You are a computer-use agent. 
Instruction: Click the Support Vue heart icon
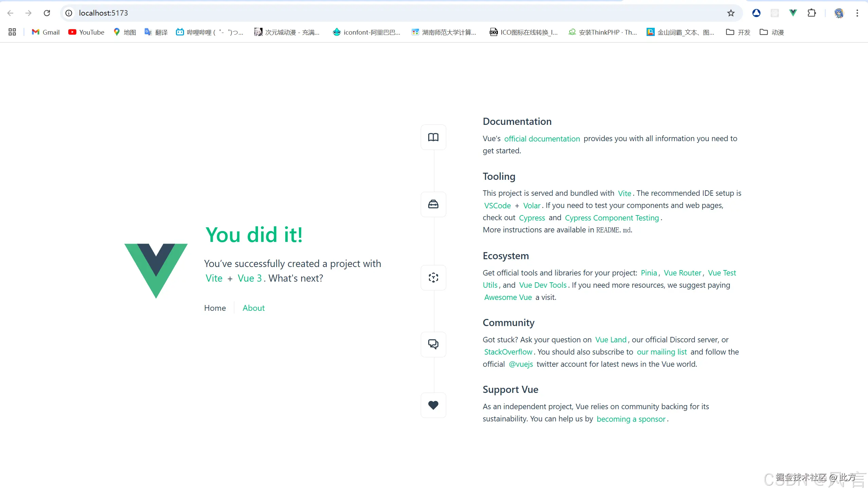point(433,405)
